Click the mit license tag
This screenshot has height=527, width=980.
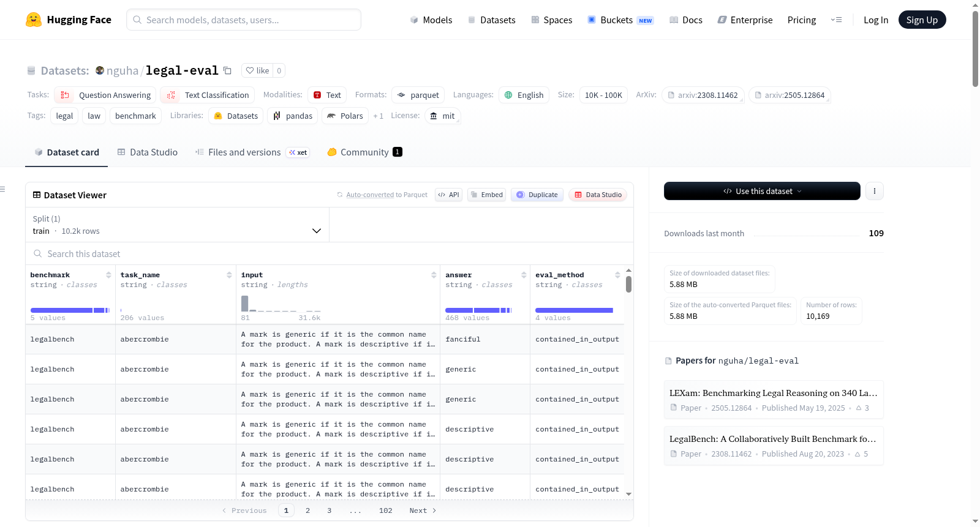coord(442,116)
